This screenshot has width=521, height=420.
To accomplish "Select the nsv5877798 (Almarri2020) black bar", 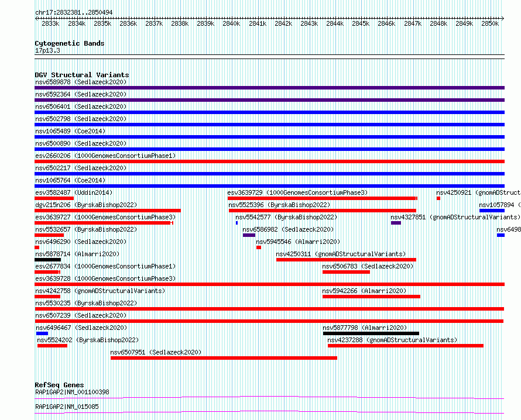I will [371, 333].
